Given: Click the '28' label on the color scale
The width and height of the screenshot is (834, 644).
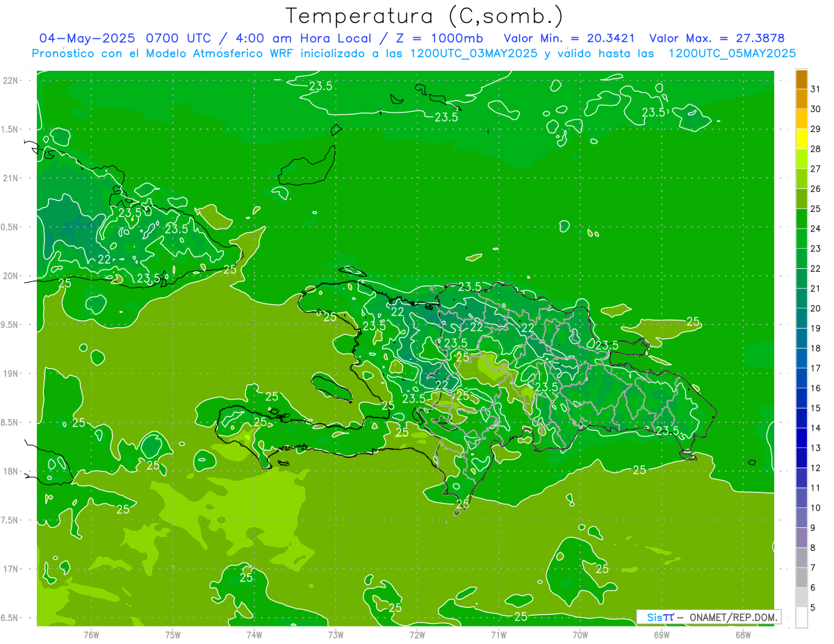Looking at the screenshot, I should [x=815, y=149].
